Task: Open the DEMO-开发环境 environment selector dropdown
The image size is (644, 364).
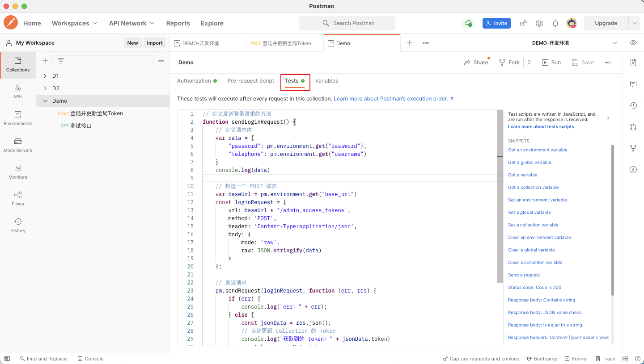Action: coord(574,43)
